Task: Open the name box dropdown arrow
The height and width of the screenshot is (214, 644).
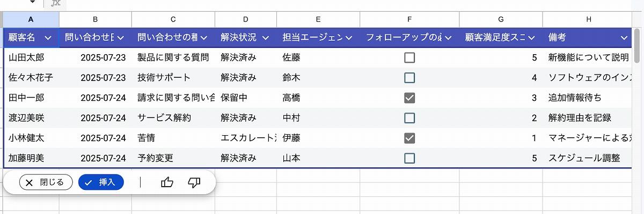Action: coord(32,3)
